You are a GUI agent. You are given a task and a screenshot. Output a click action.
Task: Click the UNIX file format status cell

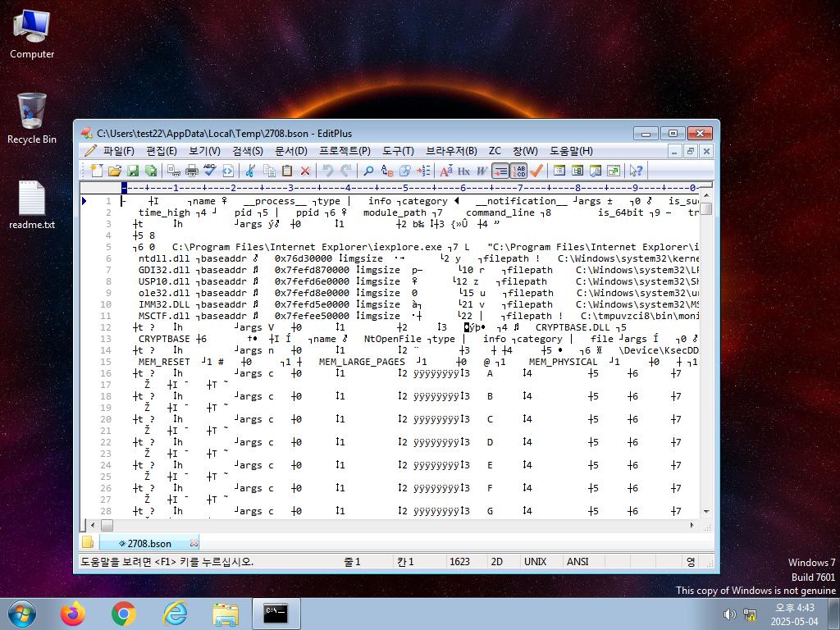(535, 561)
